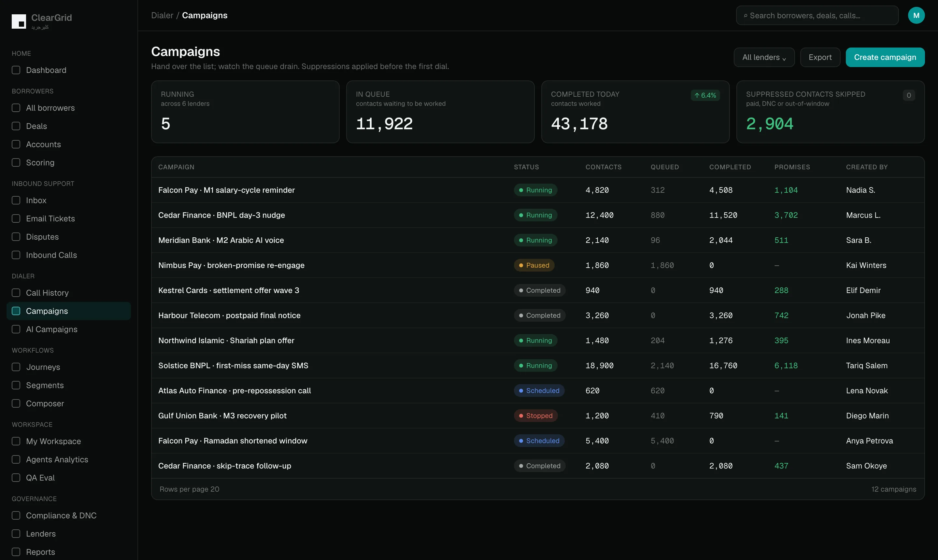The width and height of the screenshot is (938, 560).
Task: Click the Dialer breadcrumb link
Action: 162,16
